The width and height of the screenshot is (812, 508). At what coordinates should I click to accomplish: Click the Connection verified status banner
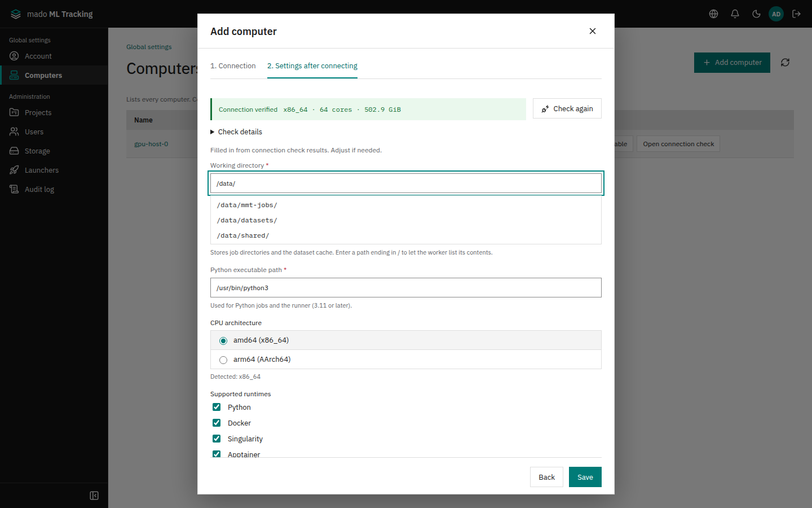pos(368,110)
